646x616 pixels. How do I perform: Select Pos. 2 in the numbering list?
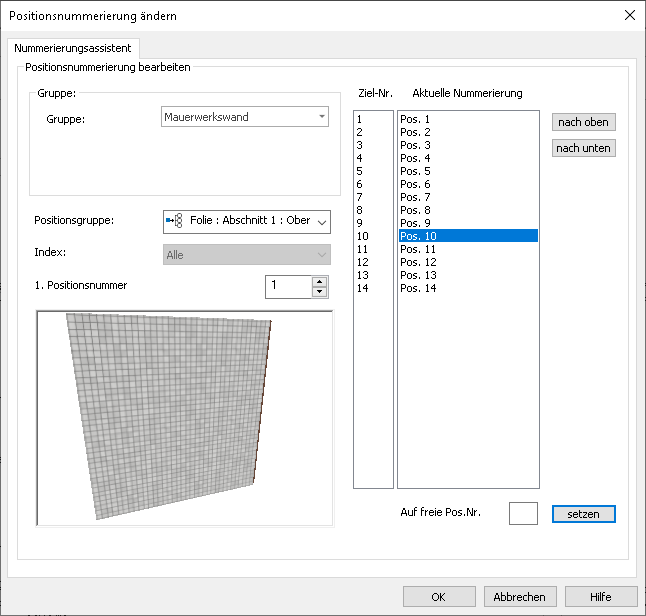click(x=468, y=132)
